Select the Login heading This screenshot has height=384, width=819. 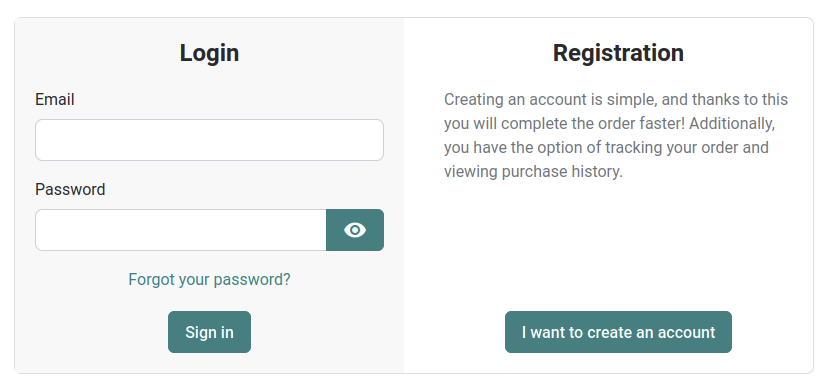[x=209, y=53]
